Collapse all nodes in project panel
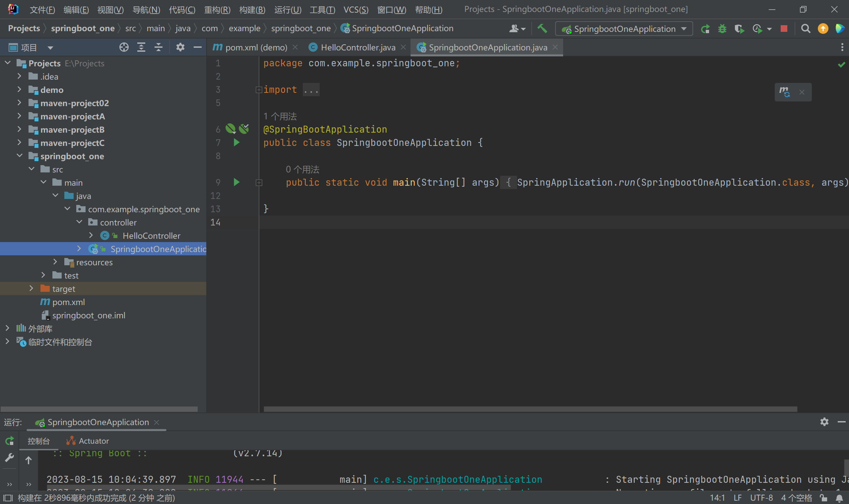The width and height of the screenshot is (849, 504). click(159, 47)
